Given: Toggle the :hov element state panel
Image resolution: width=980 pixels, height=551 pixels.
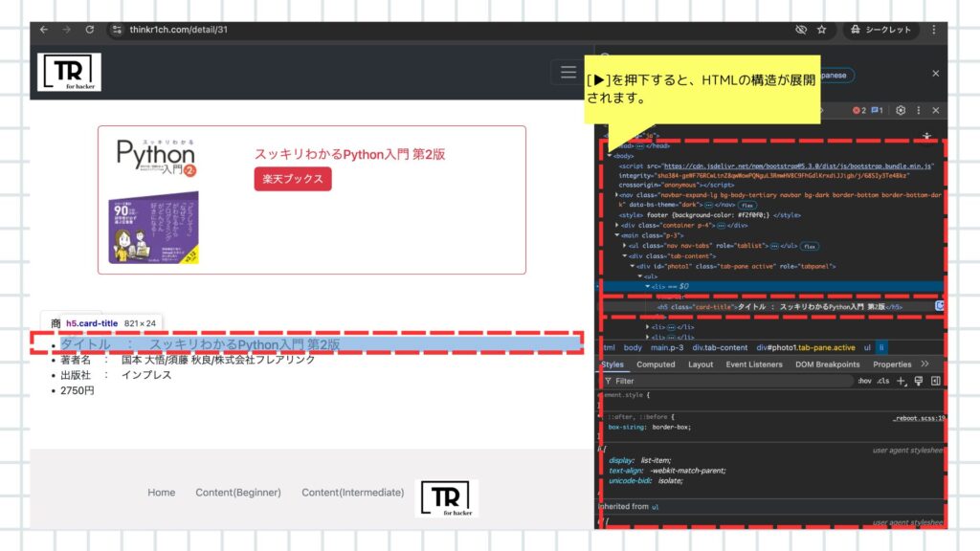Looking at the screenshot, I should [864, 381].
